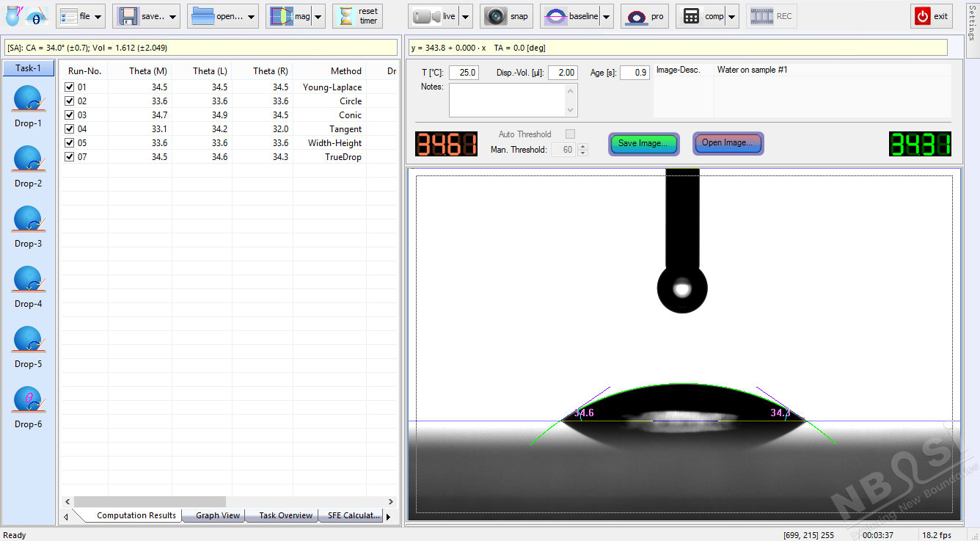Open the pro analysis mode

coord(645,15)
